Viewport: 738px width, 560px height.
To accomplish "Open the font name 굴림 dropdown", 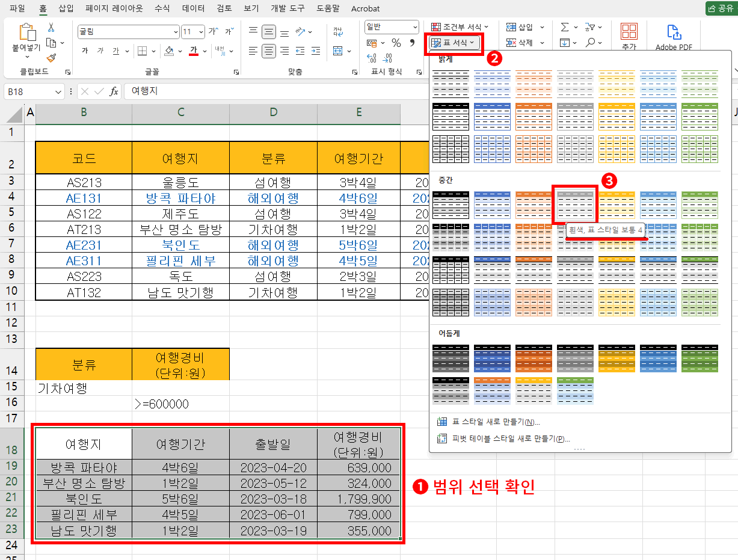I will coord(176,31).
